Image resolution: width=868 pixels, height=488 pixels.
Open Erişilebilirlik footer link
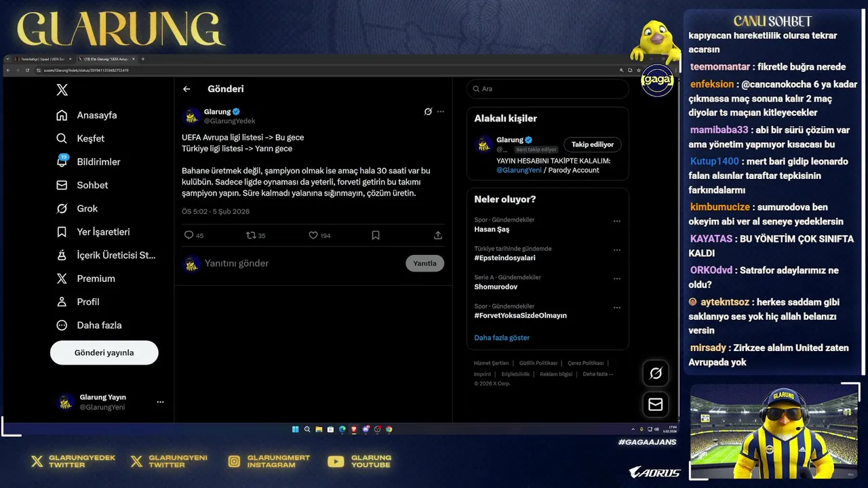point(515,374)
